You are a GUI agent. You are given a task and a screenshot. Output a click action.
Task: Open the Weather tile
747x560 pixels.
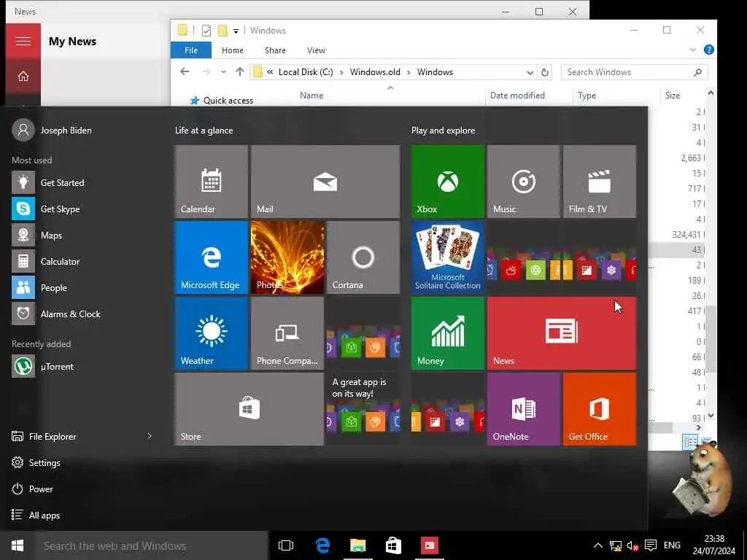211,332
